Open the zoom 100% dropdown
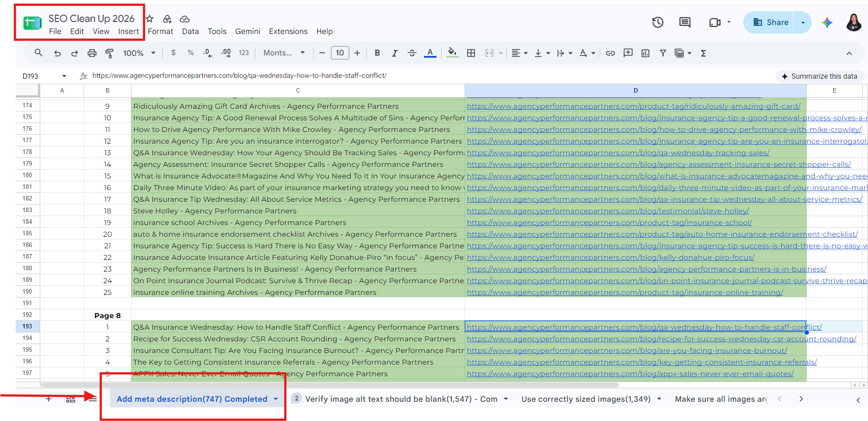Image resolution: width=868 pixels, height=421 pixels. [139, 53]
